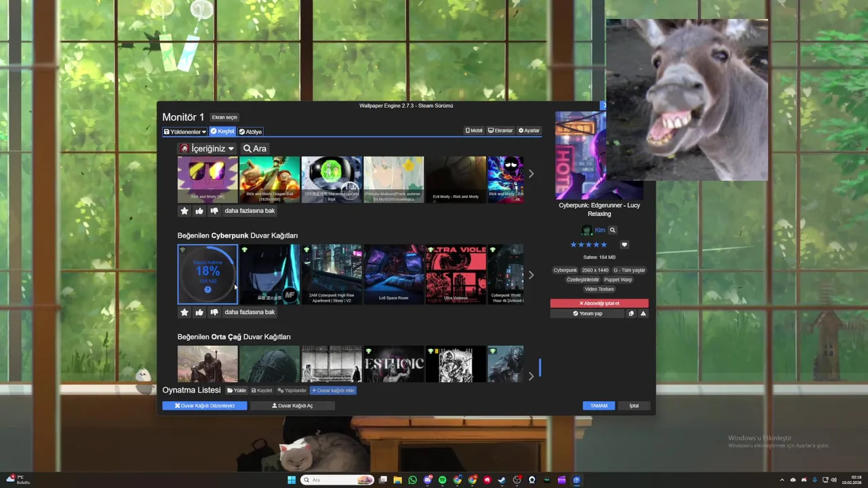Image resolution: width=868 pixels, height=488 pixels.
Task: Click daha fazlasına bak under Cyberpunk row
Action: pos(250,312)
